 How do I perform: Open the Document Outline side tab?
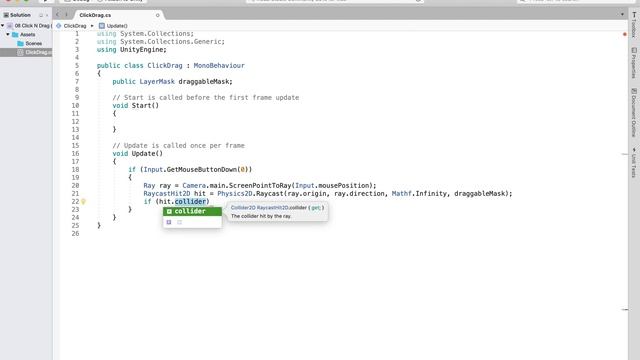pyautogui.click(x=634, y=112)
